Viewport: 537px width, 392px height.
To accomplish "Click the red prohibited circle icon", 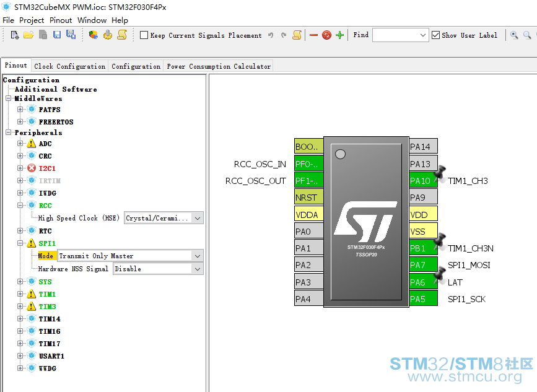I will point(326,35).
